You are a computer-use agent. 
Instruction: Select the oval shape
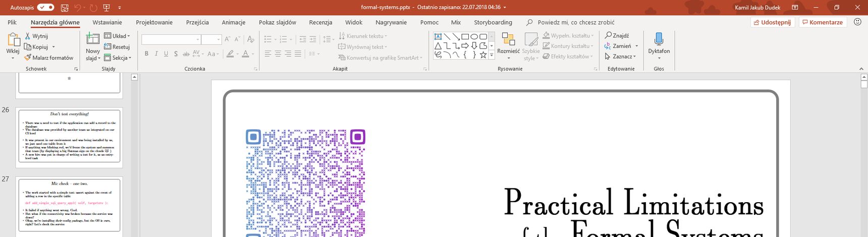point(474,36)
